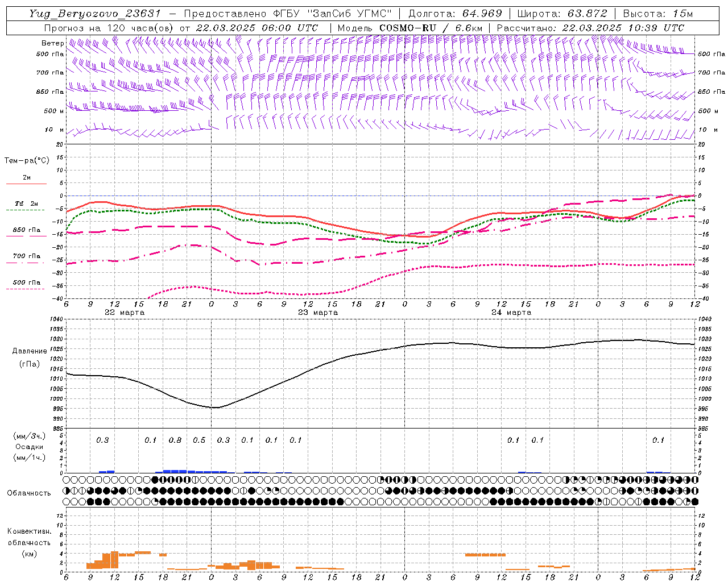Screen dimensions: 728x582
Task: Click the 1040 tick on left pressure axis
Action: coord(55,319)
